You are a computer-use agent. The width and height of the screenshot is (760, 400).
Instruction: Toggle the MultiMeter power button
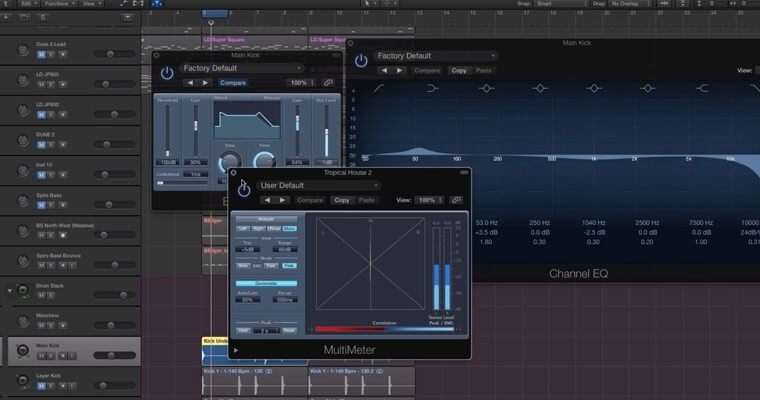244,191
